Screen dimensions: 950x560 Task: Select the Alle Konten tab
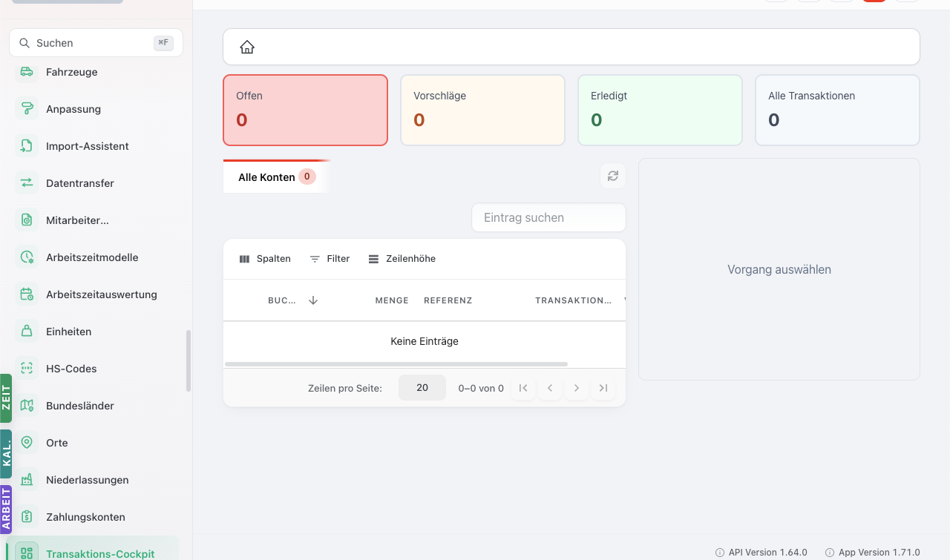[276, 177]
